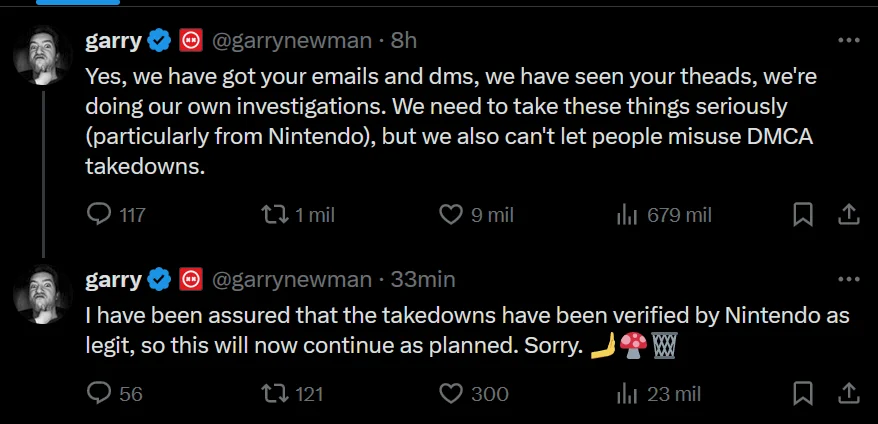Bookmark the second tweet about Nintendo verification
The image size is (878, 424).
802,393
